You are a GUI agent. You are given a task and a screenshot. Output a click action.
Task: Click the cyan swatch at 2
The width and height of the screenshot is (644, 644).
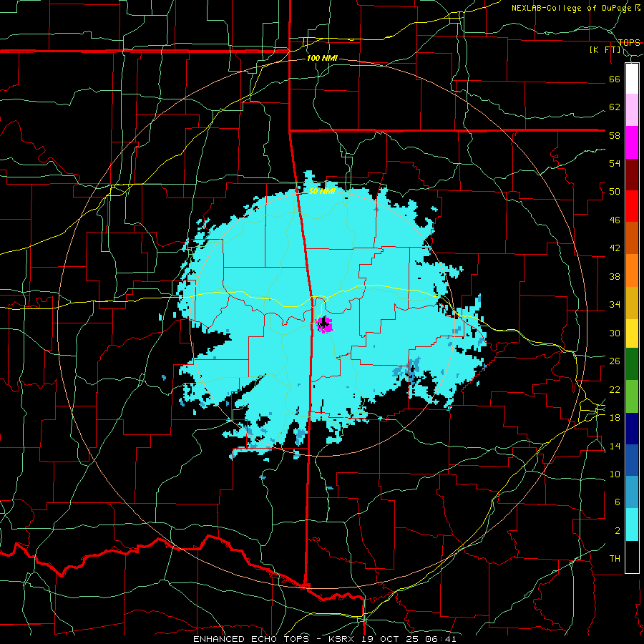pos(632,525)
